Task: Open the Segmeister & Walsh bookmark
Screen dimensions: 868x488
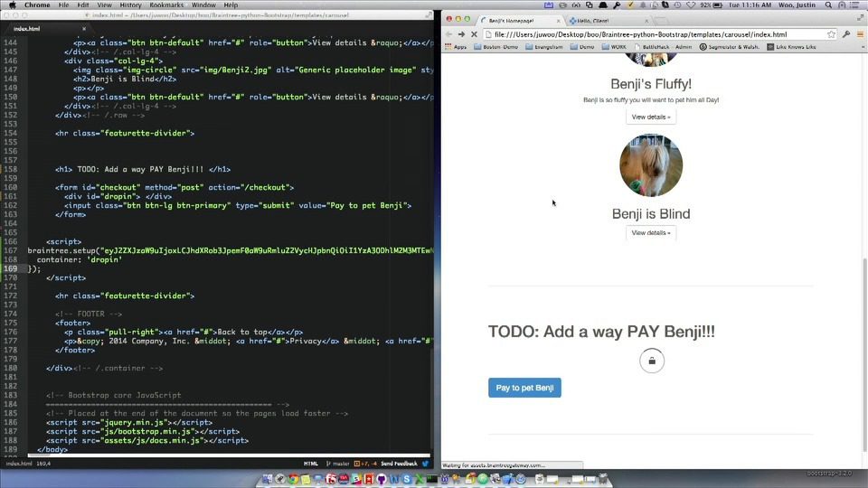Action: (x=730, y=47)
